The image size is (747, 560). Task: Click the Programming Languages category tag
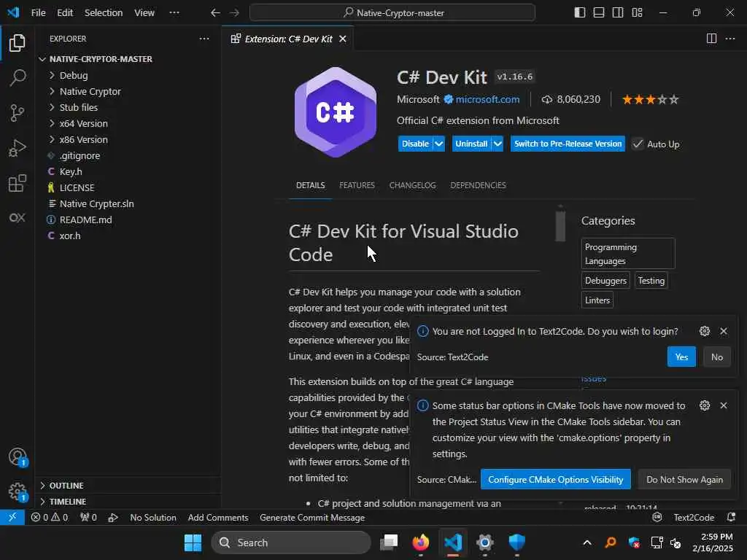pos(628,254)
